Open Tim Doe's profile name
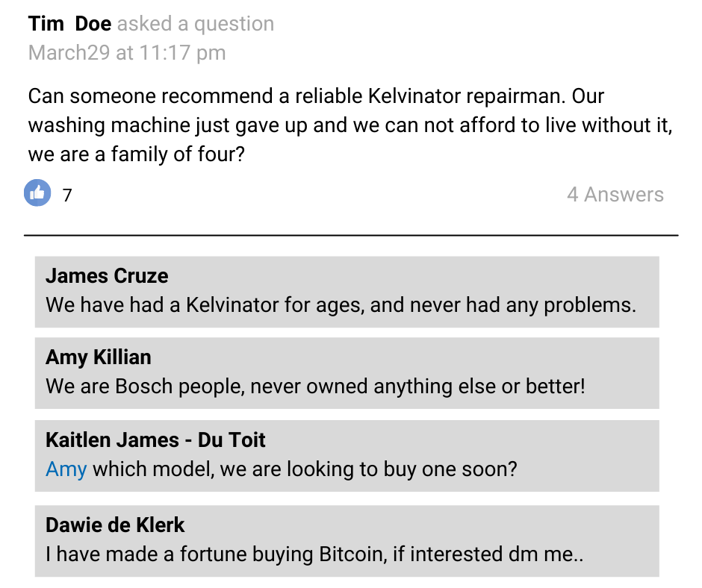The image size is (702, 588). click(x=70, y=24)
